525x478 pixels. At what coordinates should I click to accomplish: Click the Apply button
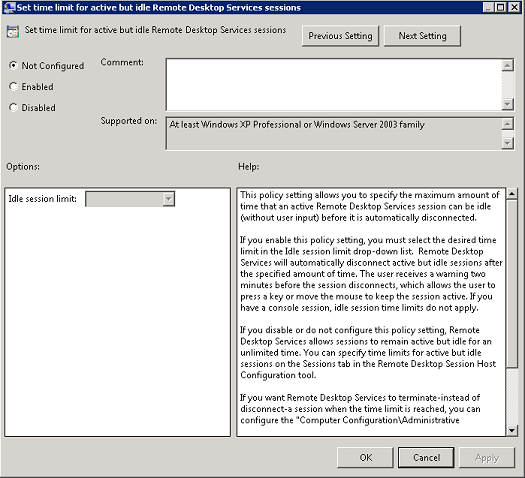[x=487, y=457]
